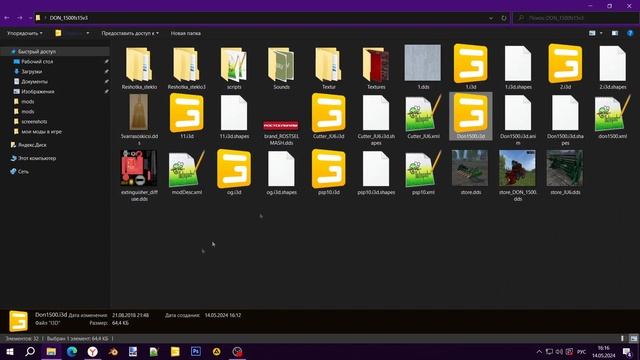Open the Sounds folder
This screenshot has width=640, height=360.
(281, 68)
